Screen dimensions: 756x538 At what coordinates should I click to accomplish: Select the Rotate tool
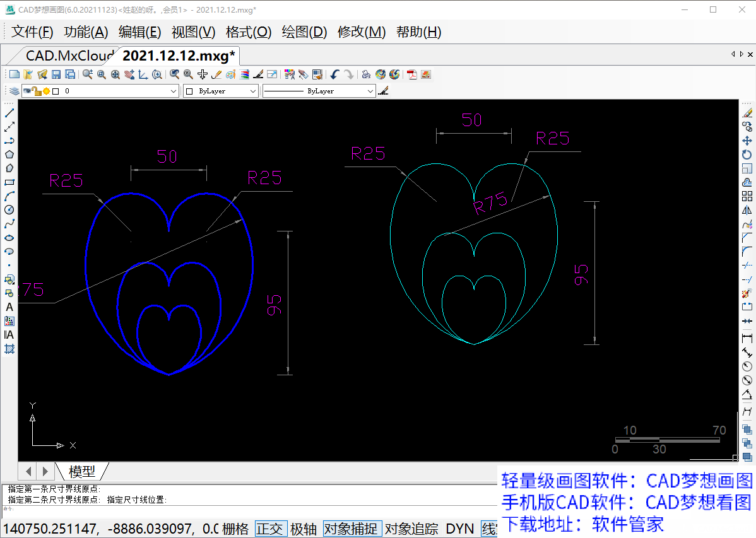coord(747,155)
